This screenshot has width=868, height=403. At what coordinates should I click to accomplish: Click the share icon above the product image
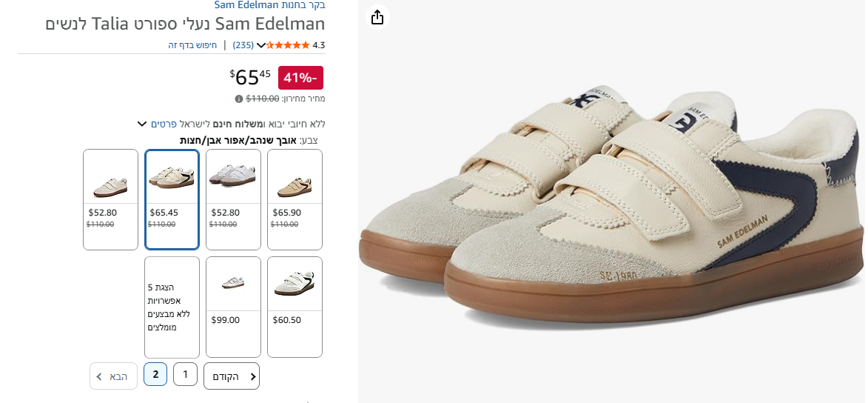[377, 17]
